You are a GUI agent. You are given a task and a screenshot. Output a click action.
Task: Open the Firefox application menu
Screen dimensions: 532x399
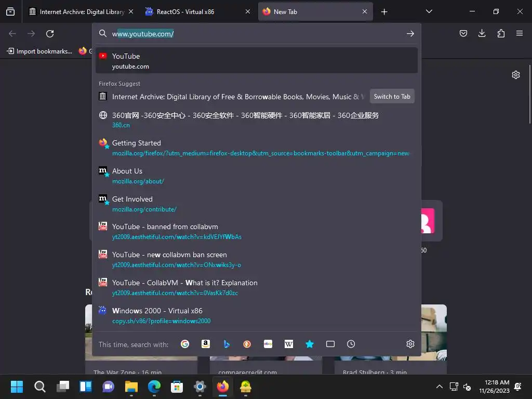(x=520, y=33)
